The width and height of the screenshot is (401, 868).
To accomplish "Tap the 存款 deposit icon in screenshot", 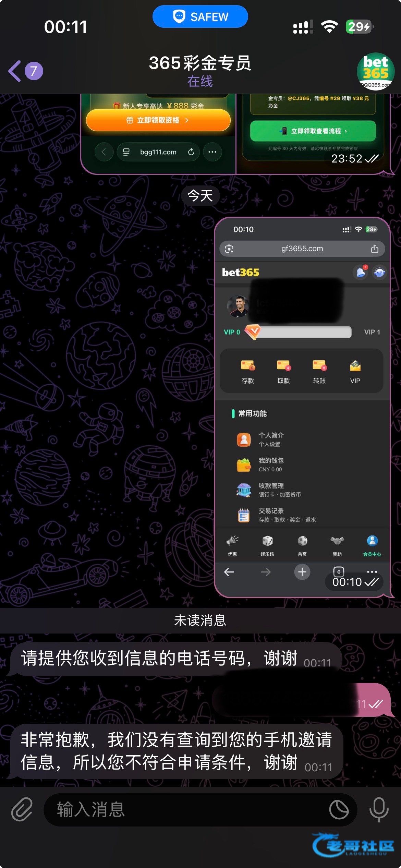I will coord(247,371).
